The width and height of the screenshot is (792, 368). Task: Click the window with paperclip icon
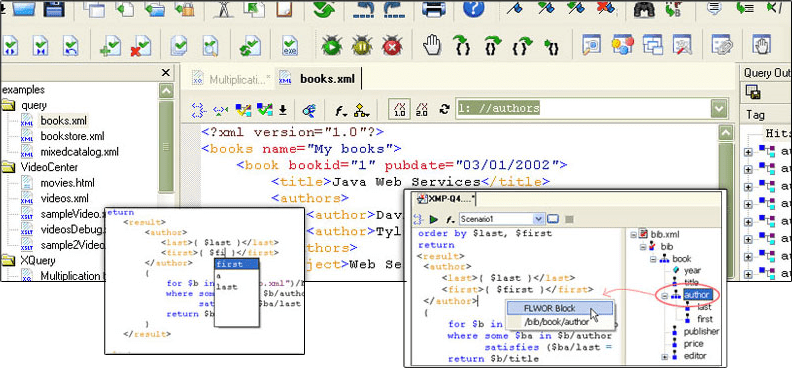coord(722,45)
